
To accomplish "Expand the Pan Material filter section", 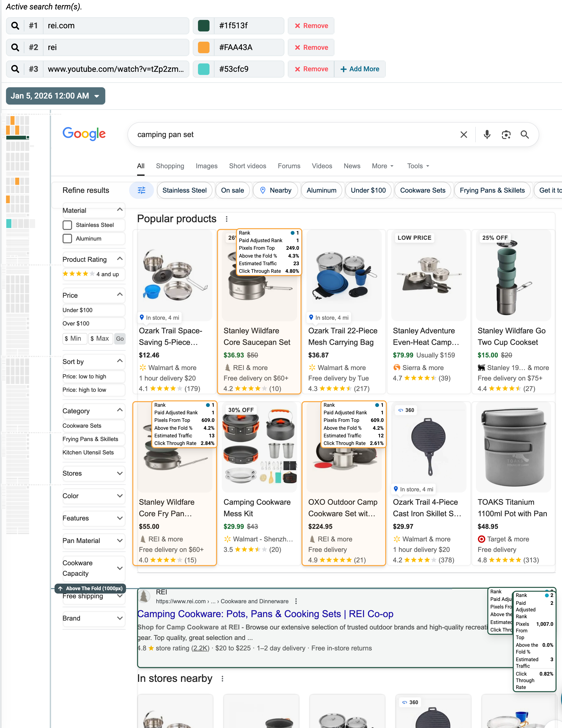I will coord(93,541).
